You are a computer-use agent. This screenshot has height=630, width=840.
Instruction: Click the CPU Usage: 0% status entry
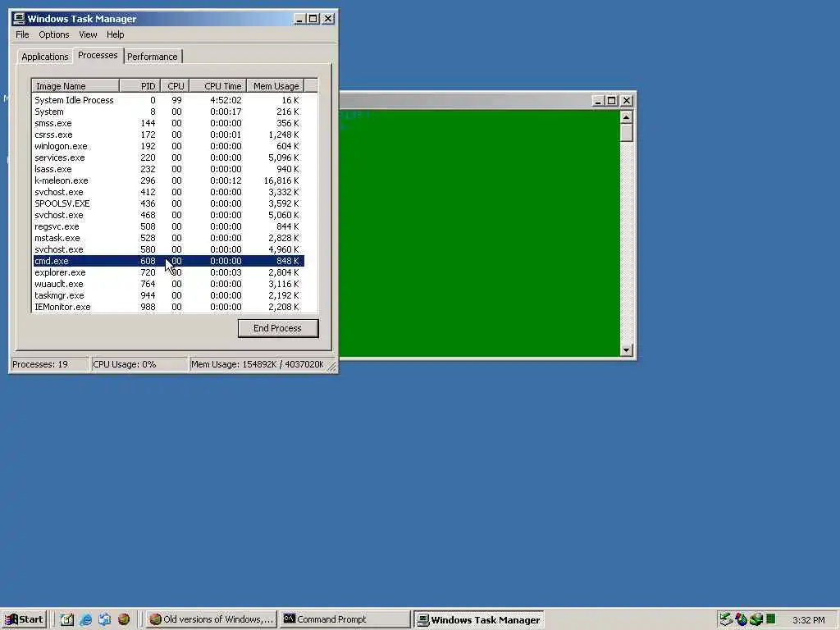139,364
